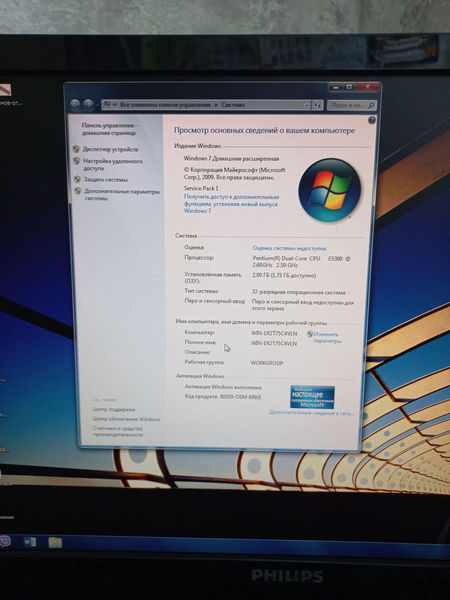Viewport: 450px width, 600px height.
Task: Click the 32-разрядная операционная система value
Action: [298, 292]
